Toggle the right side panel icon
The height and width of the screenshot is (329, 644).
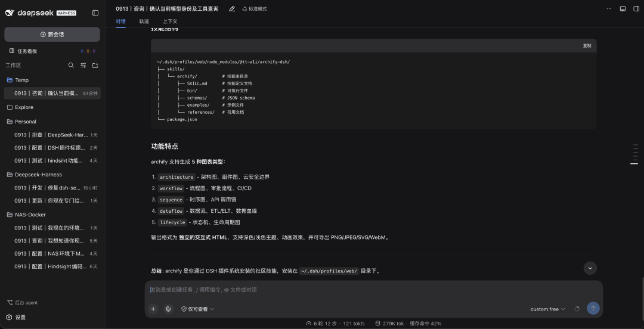point(636,8)
